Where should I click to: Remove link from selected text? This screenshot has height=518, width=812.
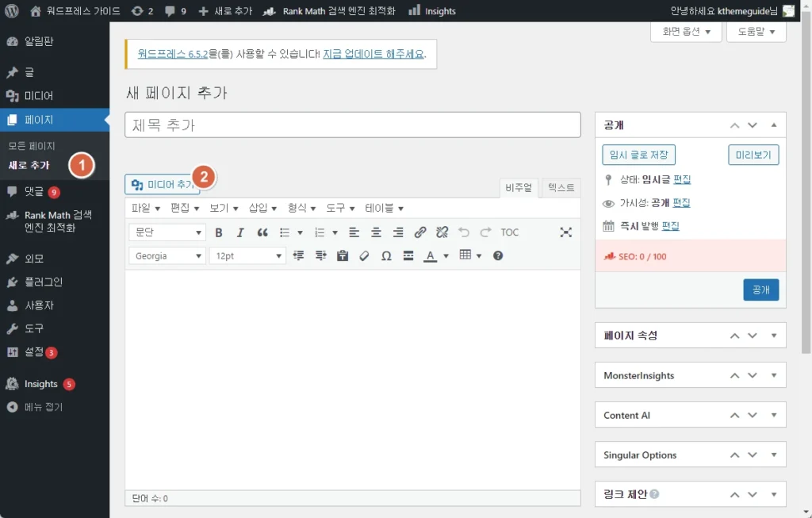pyautogui.click(x=442, y=232)
